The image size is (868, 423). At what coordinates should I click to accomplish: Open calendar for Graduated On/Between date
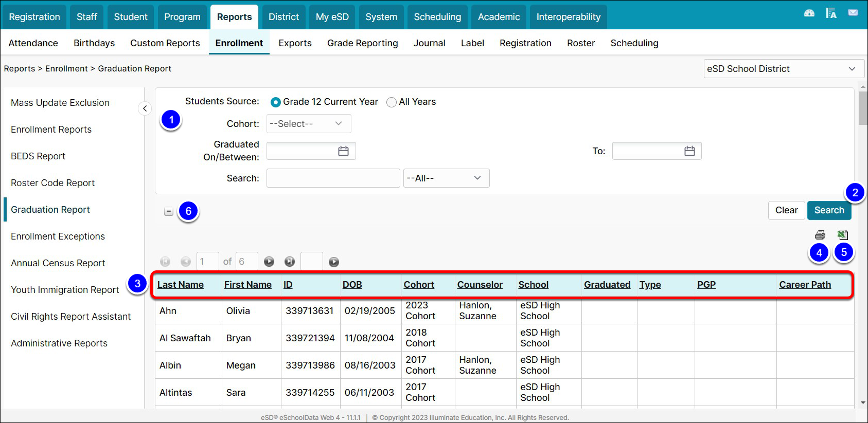point(343,151)
